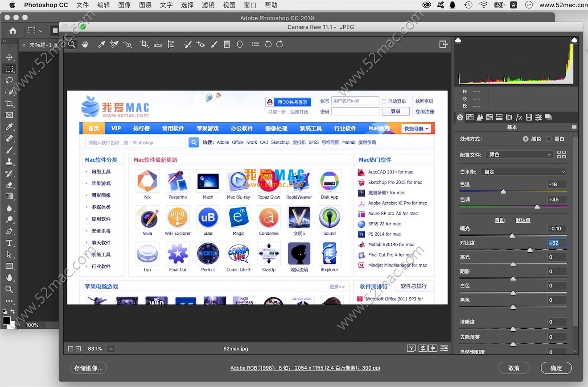Screen dimensions: 588x387
Task: Open the profile browser grid icon
Action: [561, 154]
